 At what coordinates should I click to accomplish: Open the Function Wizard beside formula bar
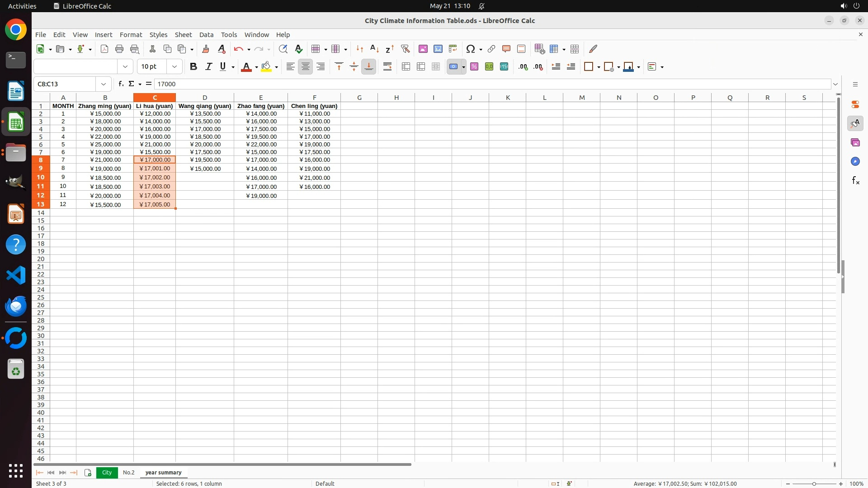tap(121, 84)
